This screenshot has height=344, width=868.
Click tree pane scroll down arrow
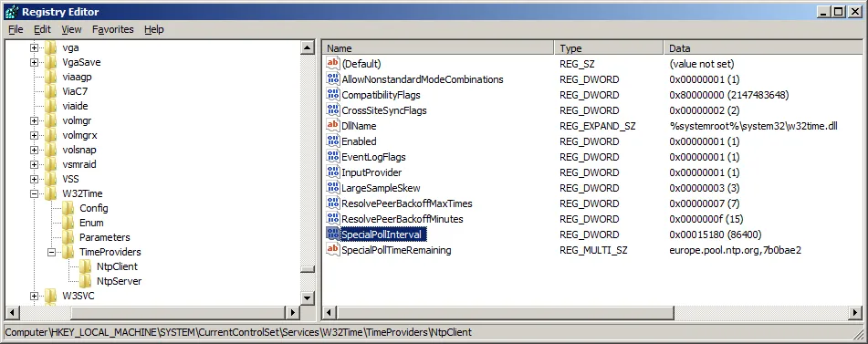tap(308, 298)
